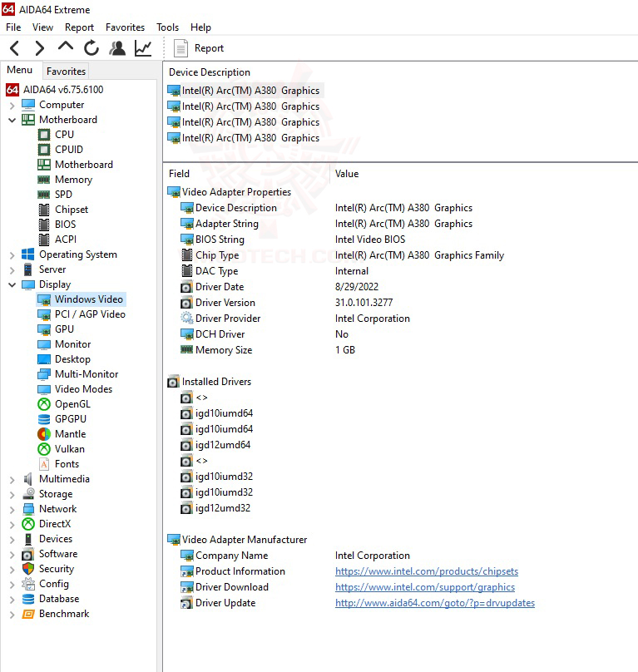Open the Tools menu

coord(167,27)
